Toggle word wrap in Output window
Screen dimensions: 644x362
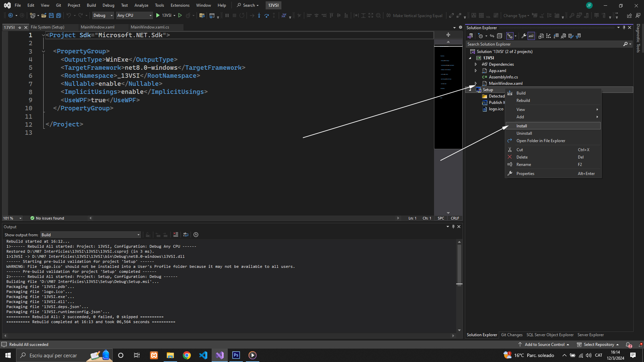coord(186,235)
